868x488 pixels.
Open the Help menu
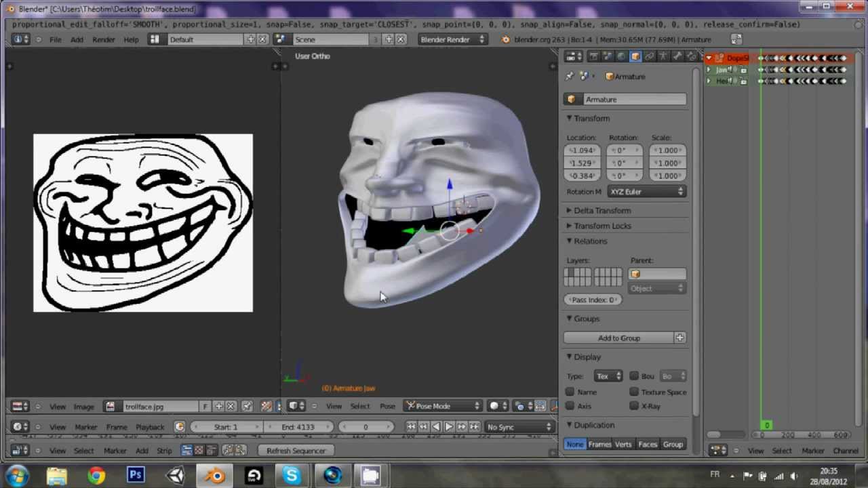point(131,39)
